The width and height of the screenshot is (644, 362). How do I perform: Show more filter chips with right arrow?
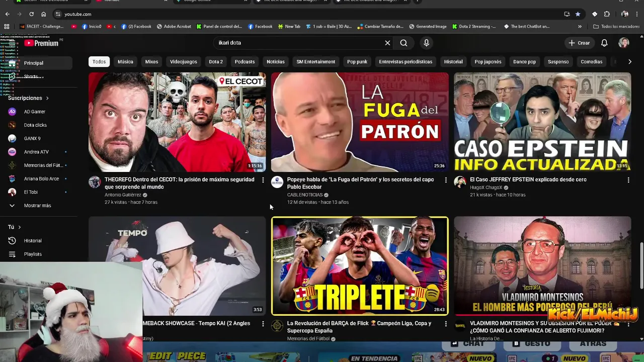pos(629,61)
